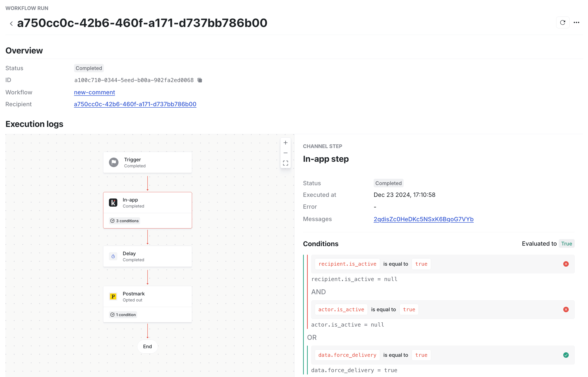Zoom out on the workflow canvas
The width and height of the screenshot is (588, 377).
click(x=285, y=153)
